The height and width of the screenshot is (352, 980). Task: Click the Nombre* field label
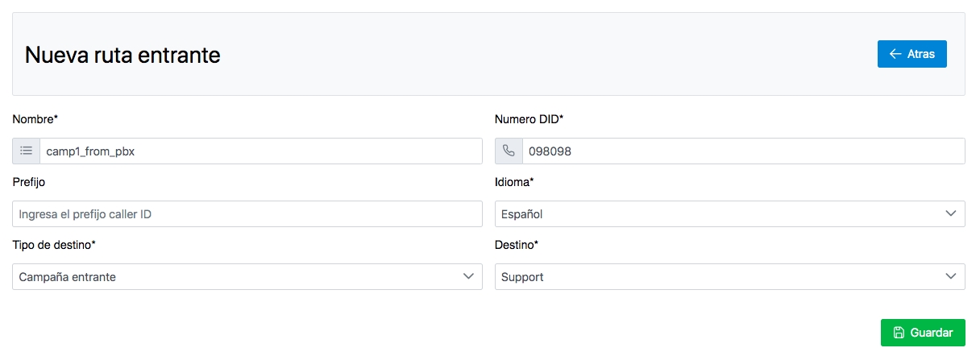[x=35, y=119]
